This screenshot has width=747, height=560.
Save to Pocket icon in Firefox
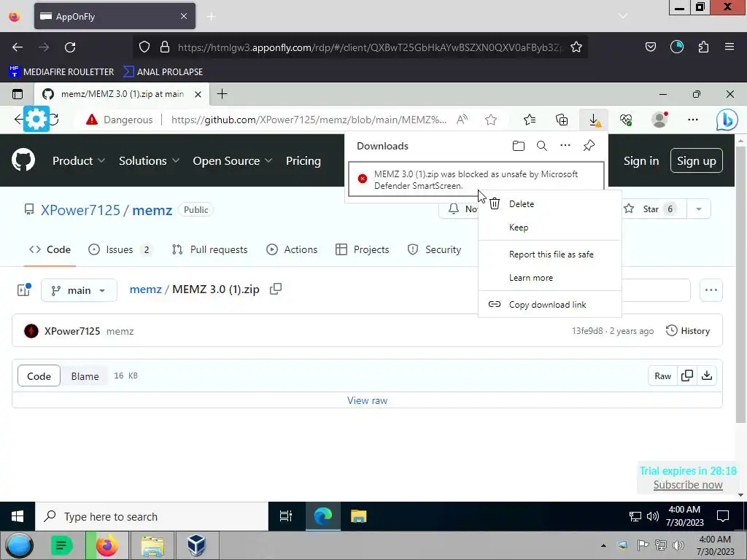click(x=650, y=47)
